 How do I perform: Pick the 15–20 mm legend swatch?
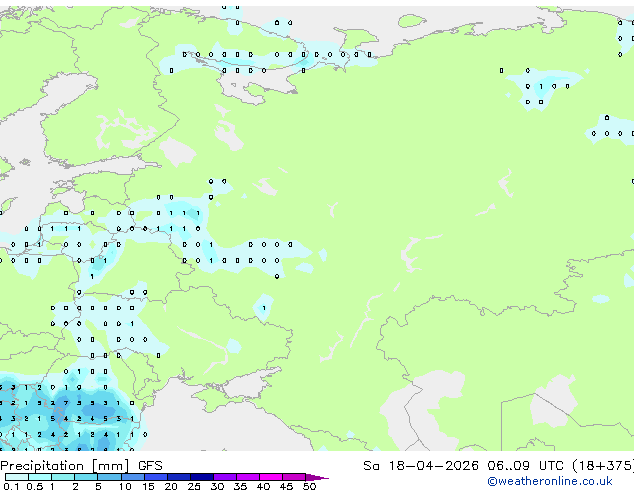coord(156,477)
